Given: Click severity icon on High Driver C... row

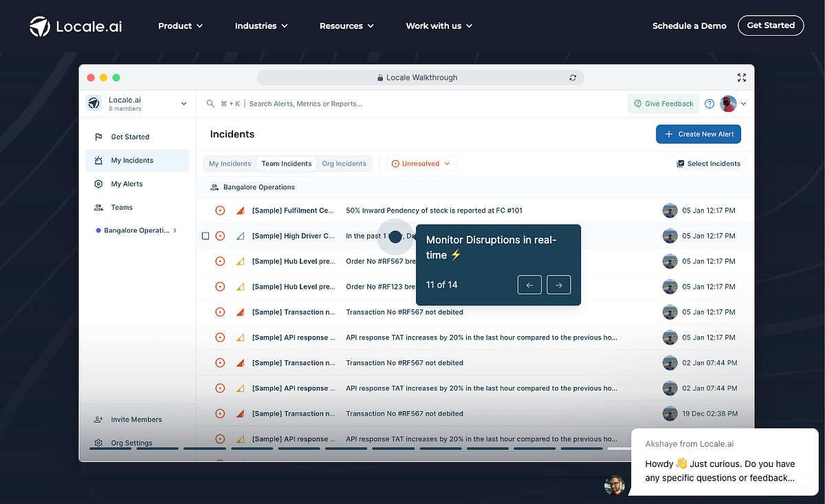Looking at the screenshot, I should (x=241, y=236).
